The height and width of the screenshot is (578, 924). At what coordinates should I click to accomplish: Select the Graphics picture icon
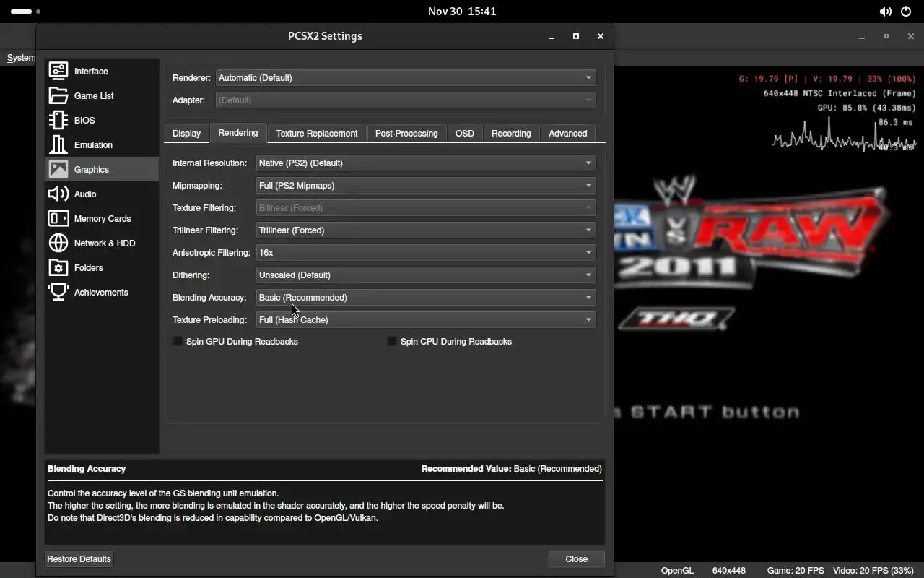(58, 169)
